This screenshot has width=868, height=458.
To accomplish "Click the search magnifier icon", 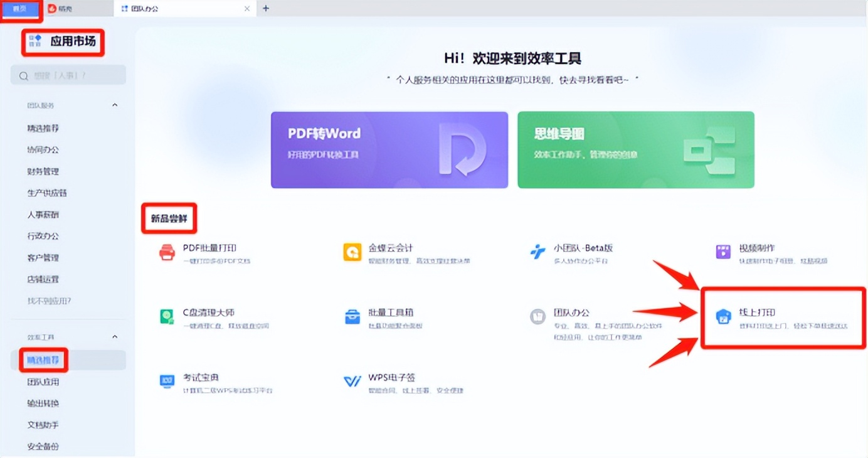I will tap(23, 75).
